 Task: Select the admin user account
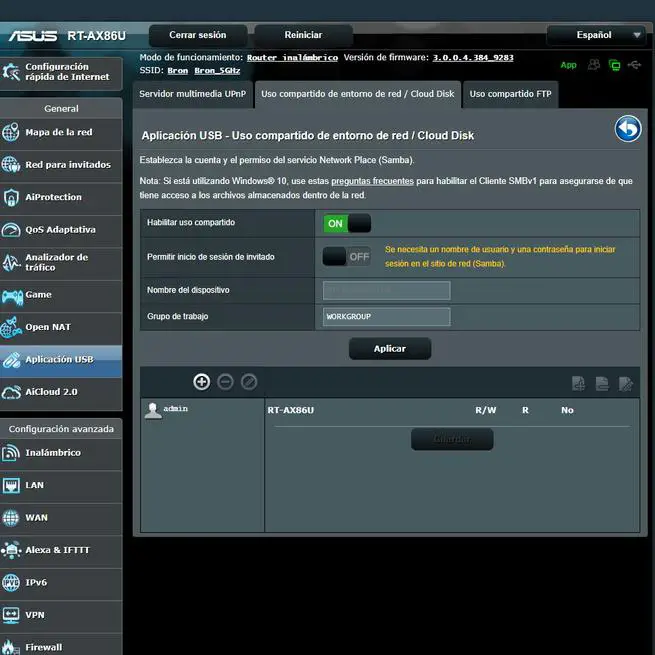pos(167,410)
